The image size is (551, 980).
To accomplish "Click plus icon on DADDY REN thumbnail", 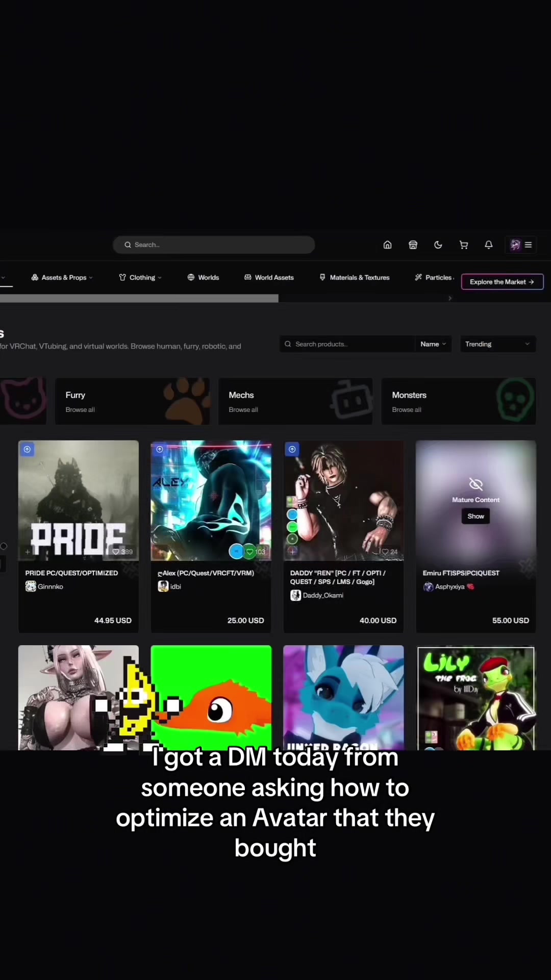I will pos(293,552).
